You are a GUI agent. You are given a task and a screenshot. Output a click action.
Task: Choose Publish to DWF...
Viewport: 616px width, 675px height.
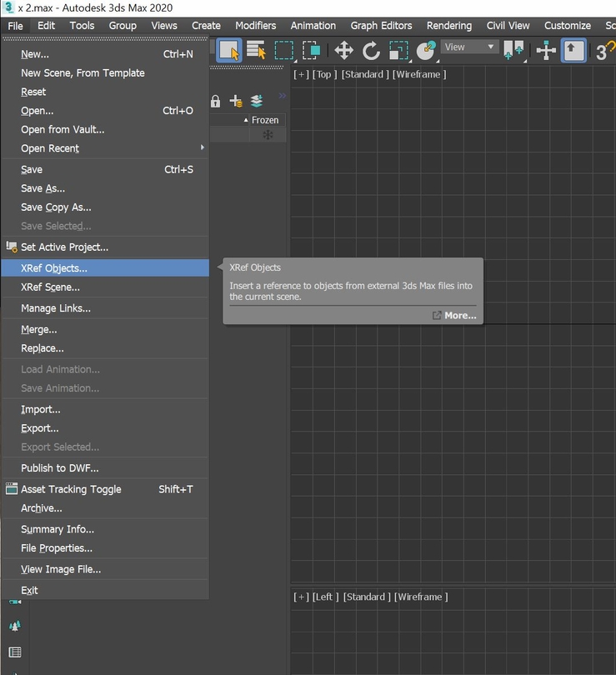point(106,468)
